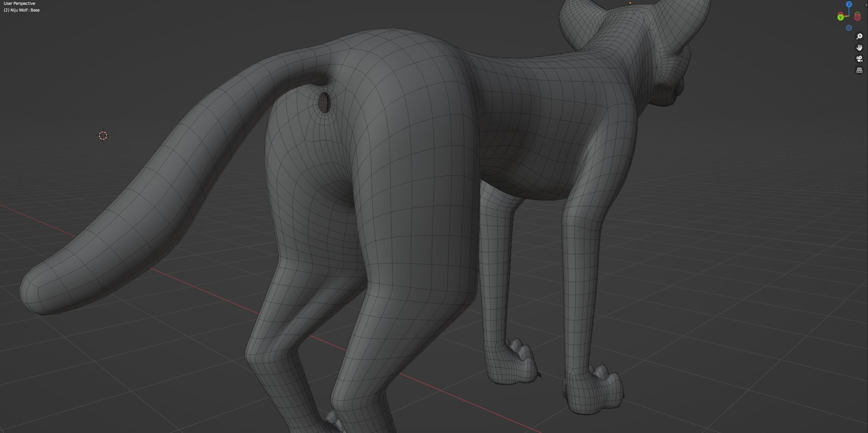Toggle the camera view icon

click(859, 59)
